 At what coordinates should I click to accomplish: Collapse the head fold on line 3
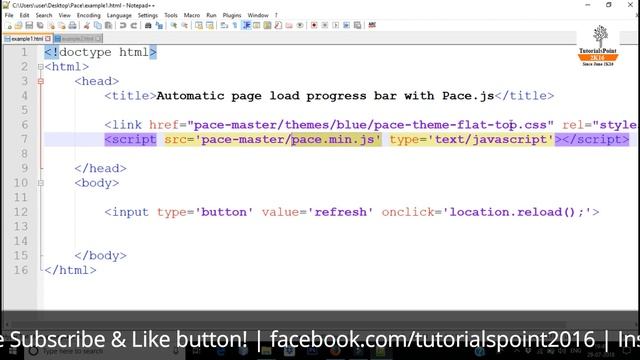coord(40,81)
